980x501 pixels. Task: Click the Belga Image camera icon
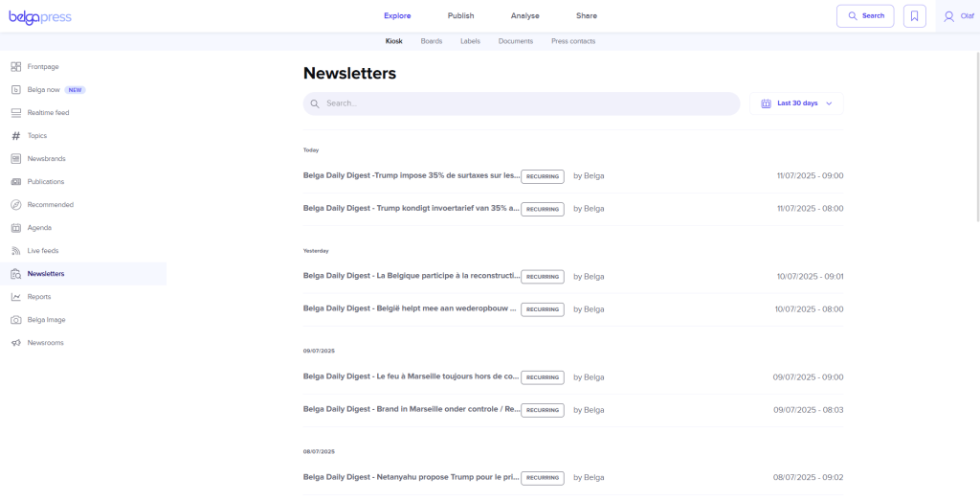[x=16, y=320]
